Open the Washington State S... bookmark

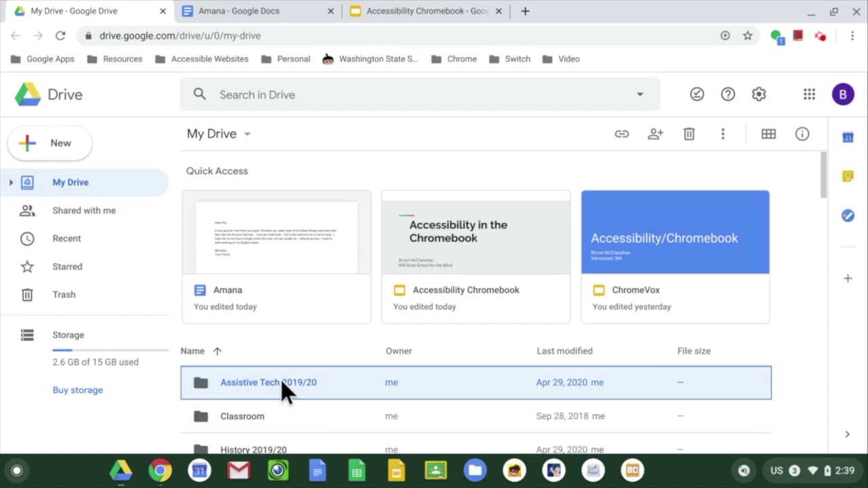(370, 59)
